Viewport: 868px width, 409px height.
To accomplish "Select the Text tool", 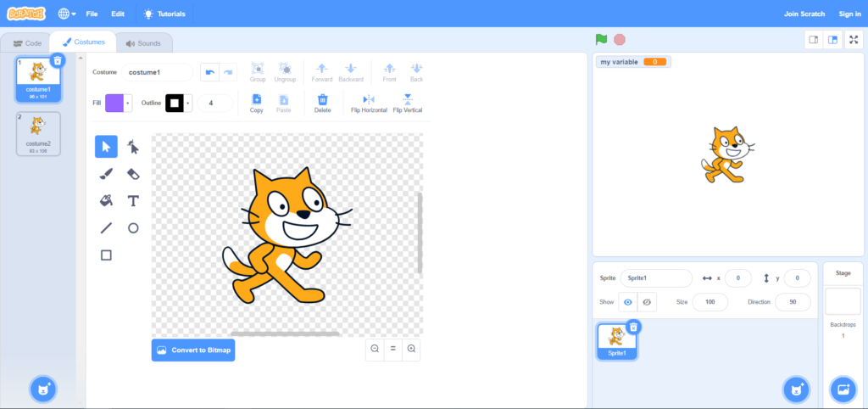I will pos(133,200).
